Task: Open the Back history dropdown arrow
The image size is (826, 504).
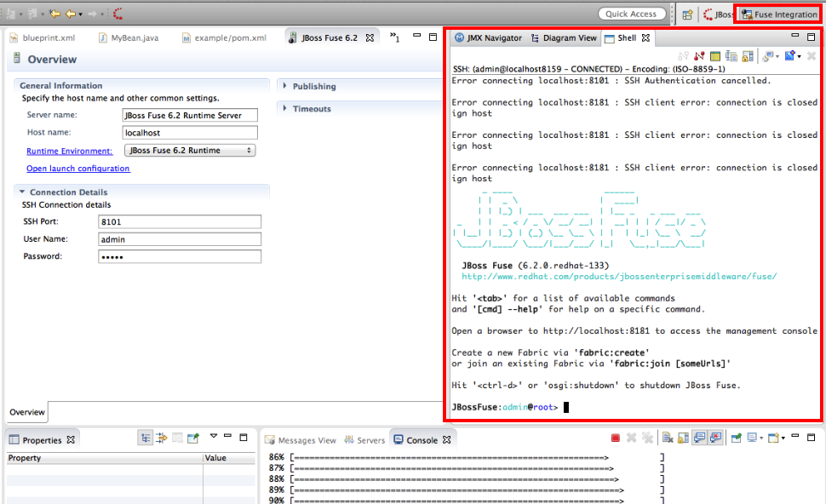Action: click(80, 14)
